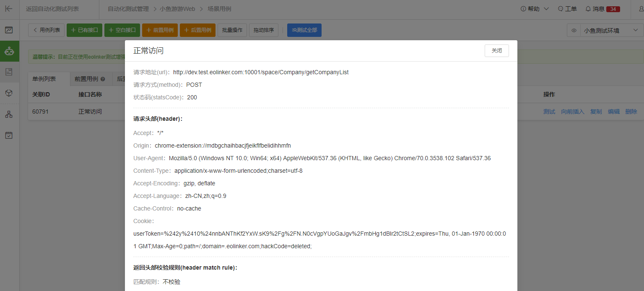Open the document icon in sidebar

pos(9,72)
